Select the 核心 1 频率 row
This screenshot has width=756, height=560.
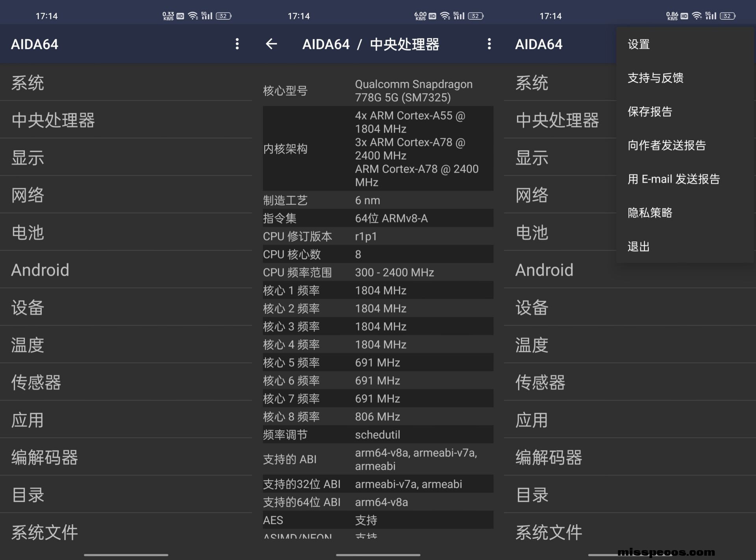coord(378,290)
